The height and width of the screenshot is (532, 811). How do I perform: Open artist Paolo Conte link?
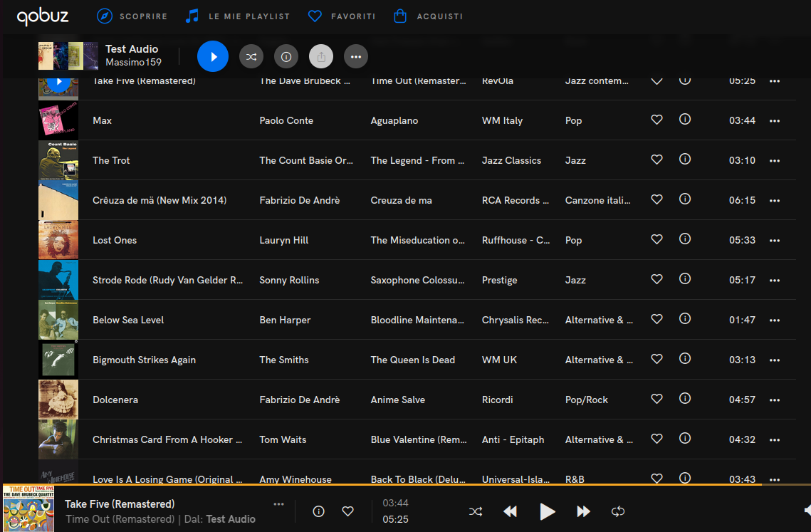[286, 120]
